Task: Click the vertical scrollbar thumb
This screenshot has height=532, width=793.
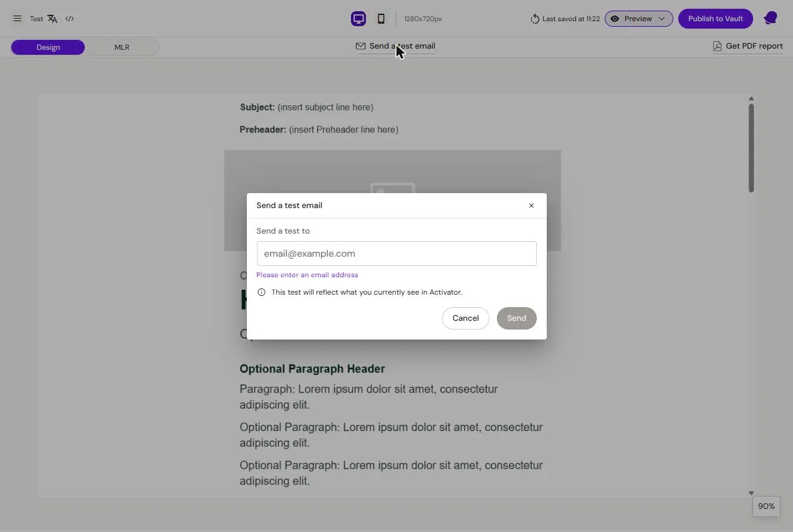Action: (751, 148)
